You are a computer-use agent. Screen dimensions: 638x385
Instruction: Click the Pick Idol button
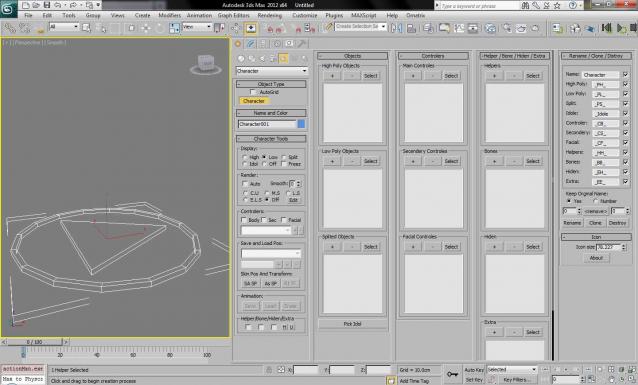pos(352,324)
